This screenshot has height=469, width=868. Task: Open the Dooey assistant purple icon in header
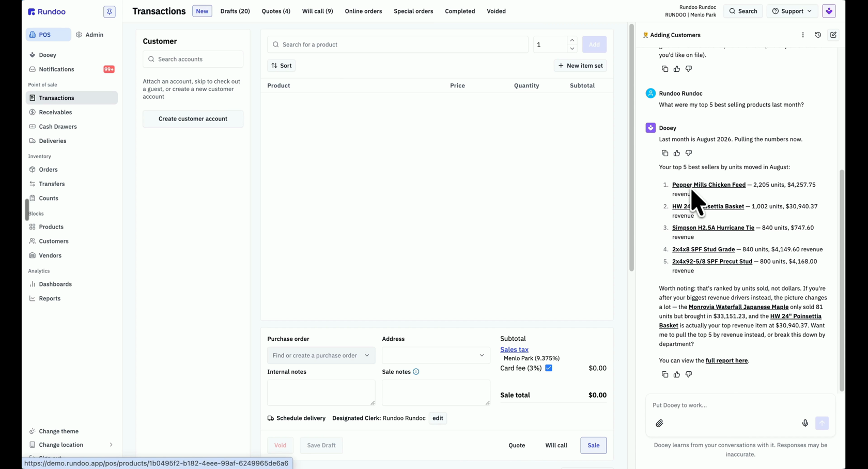pyautogui.click(x=829, y=11)
